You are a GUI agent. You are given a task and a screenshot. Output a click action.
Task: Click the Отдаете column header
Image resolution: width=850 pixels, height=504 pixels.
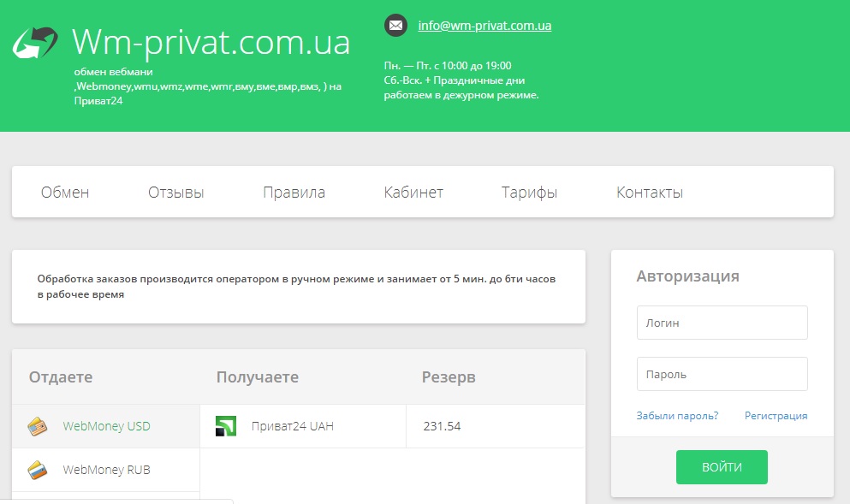(61, 377)
